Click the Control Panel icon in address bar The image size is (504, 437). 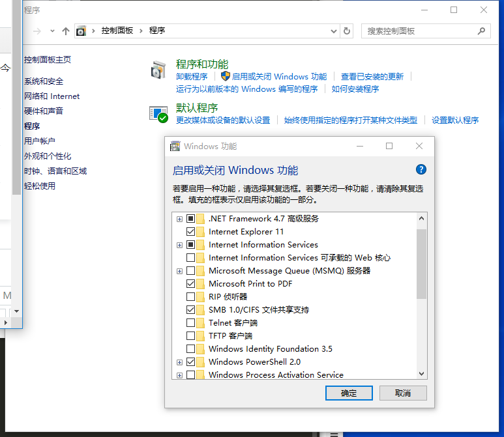point(81,31)
